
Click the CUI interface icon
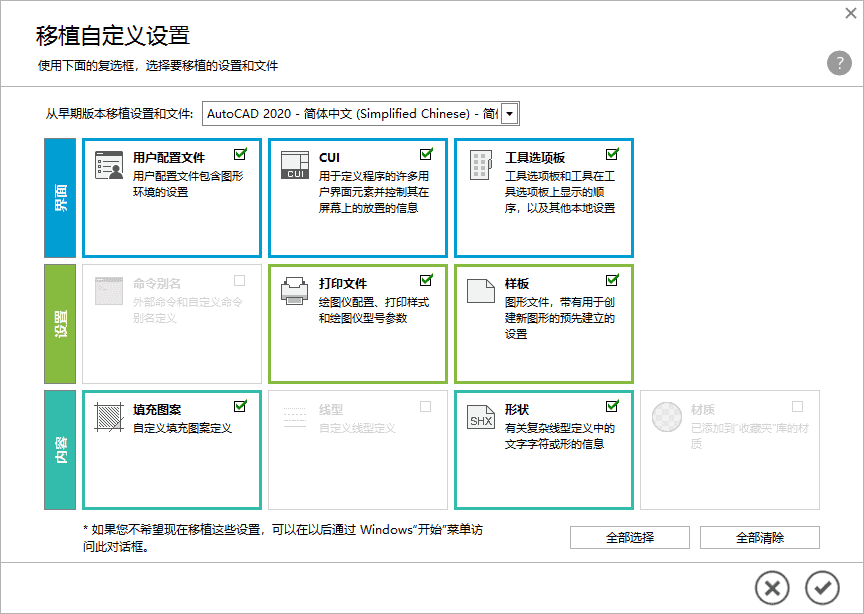(295, 166)
